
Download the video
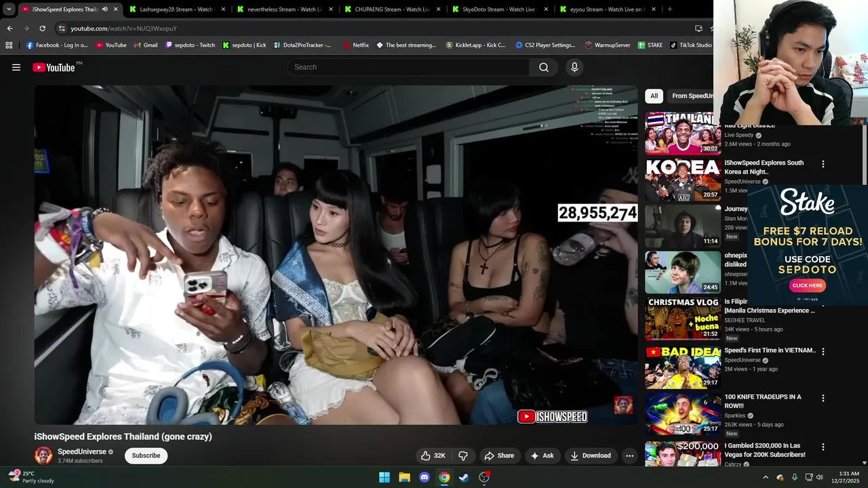tap(590, 455)
